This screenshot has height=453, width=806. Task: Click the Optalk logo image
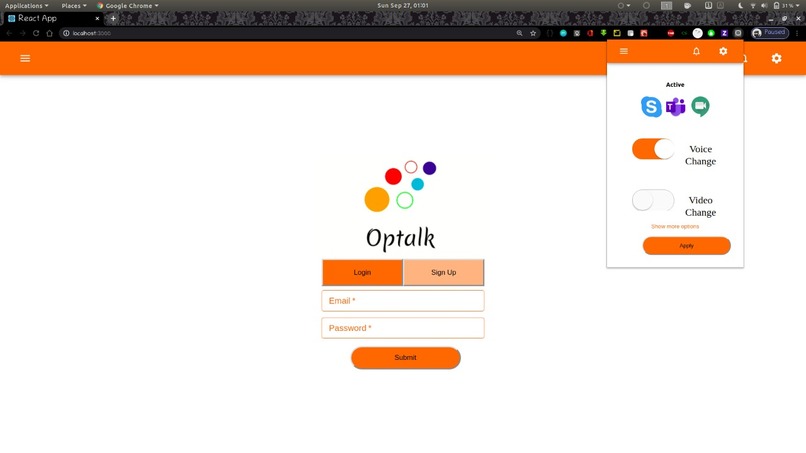pos(400,205)
